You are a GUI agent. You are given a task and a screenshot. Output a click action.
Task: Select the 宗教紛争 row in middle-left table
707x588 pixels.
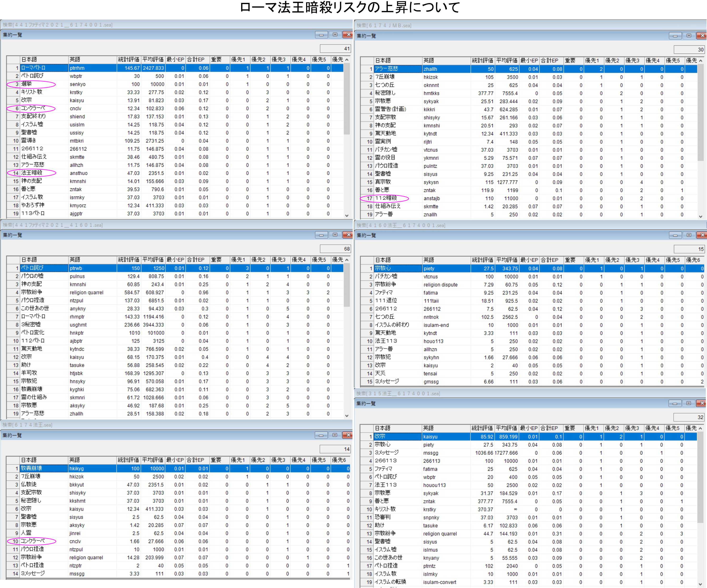click(x=32, y=292)
